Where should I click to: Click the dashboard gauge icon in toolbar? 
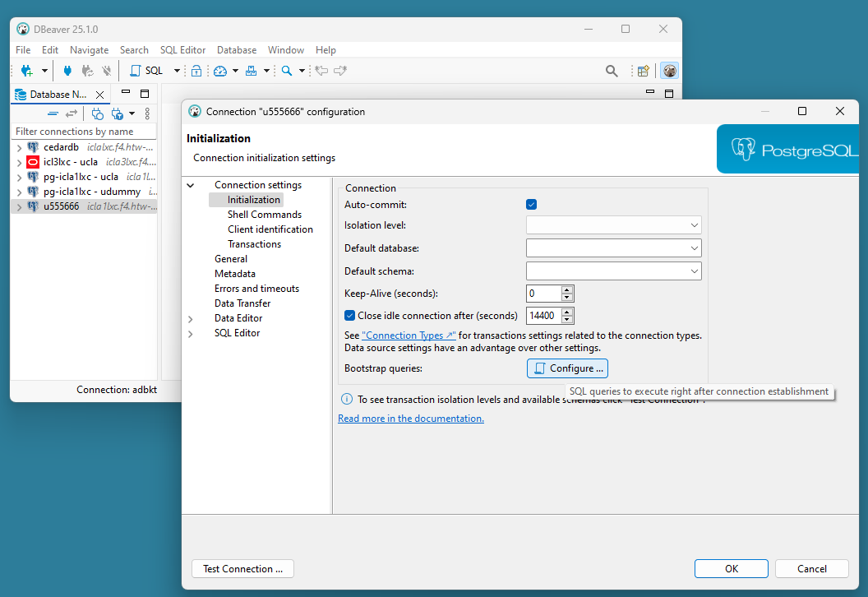[220, 71]
